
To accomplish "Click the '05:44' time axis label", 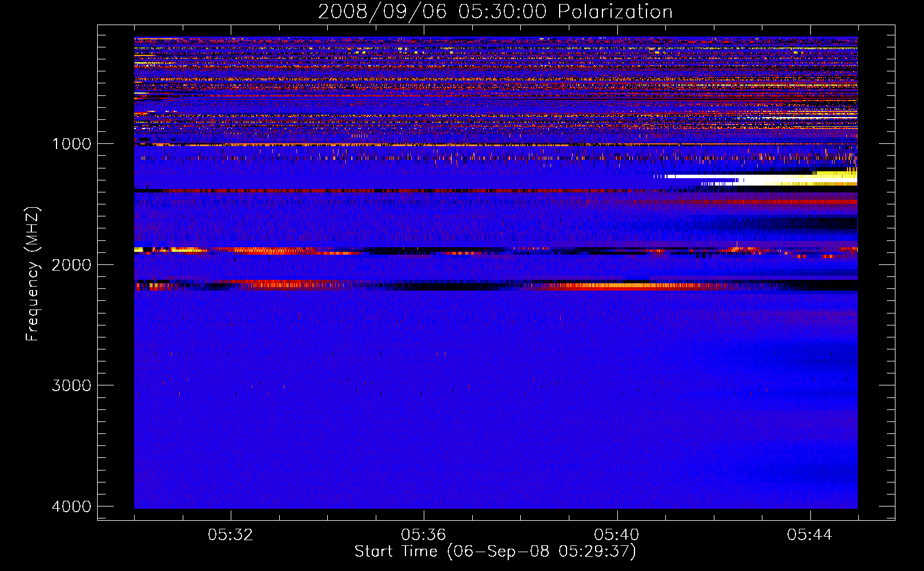I will click(810, 534).
